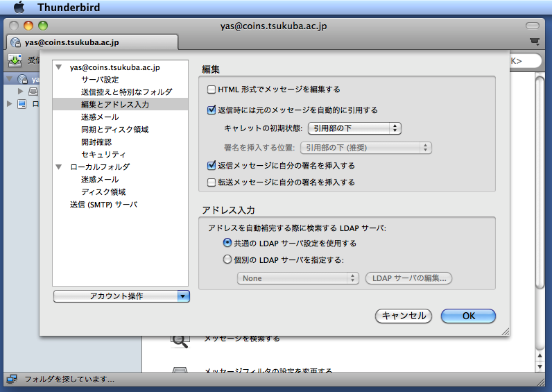The height and width of the screenshot is (392, 552).
Task: Expand inbox folder triangle in main window
Action: [x=20, y=91]
